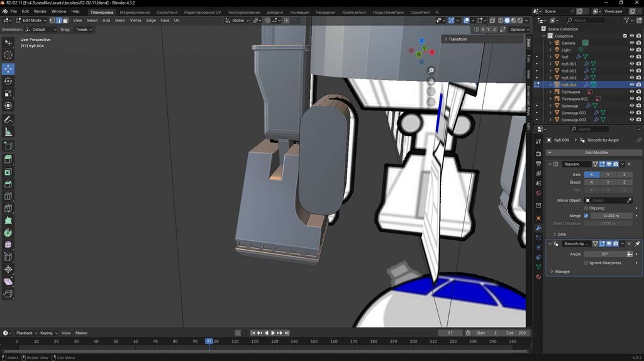Open the Render menu
644x361 pixels.
click(x=40, y=11)
